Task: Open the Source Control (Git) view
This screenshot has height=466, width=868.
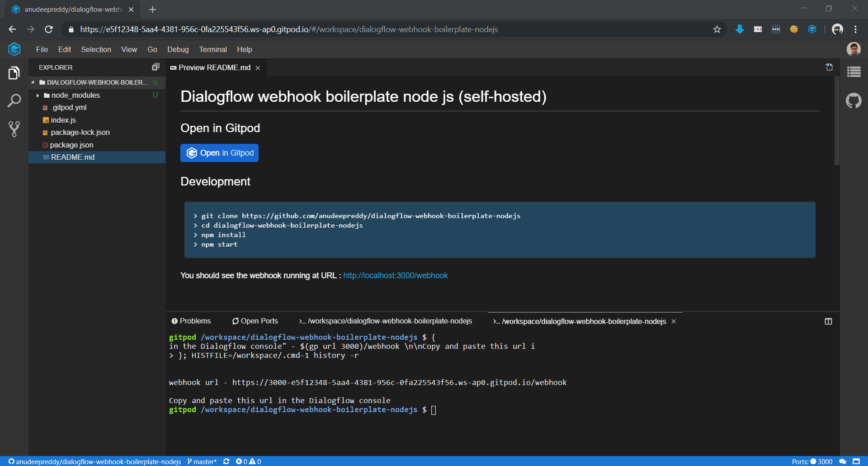Action: point(14,129)
